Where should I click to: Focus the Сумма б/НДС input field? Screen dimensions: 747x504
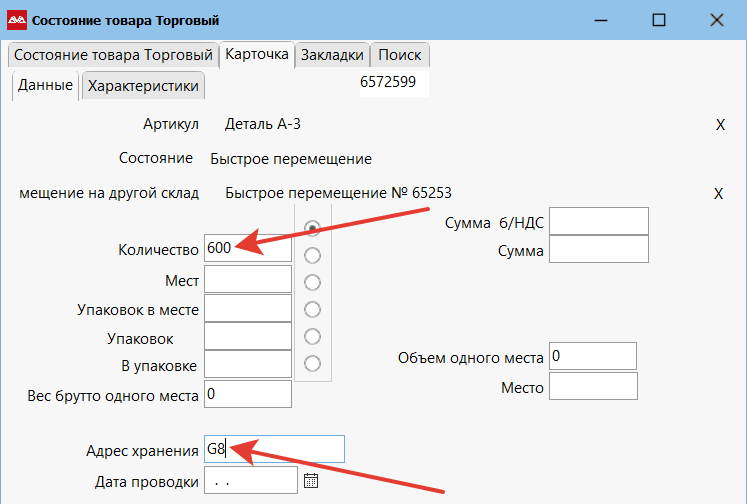[599, 222]
